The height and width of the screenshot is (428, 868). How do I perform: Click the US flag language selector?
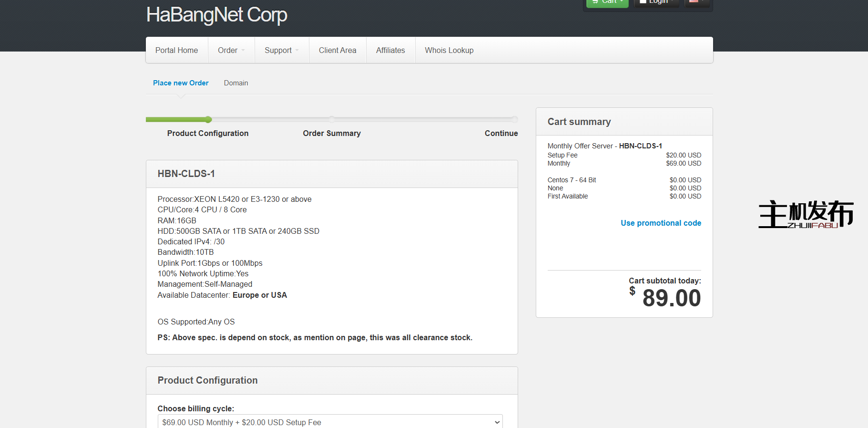696,2
